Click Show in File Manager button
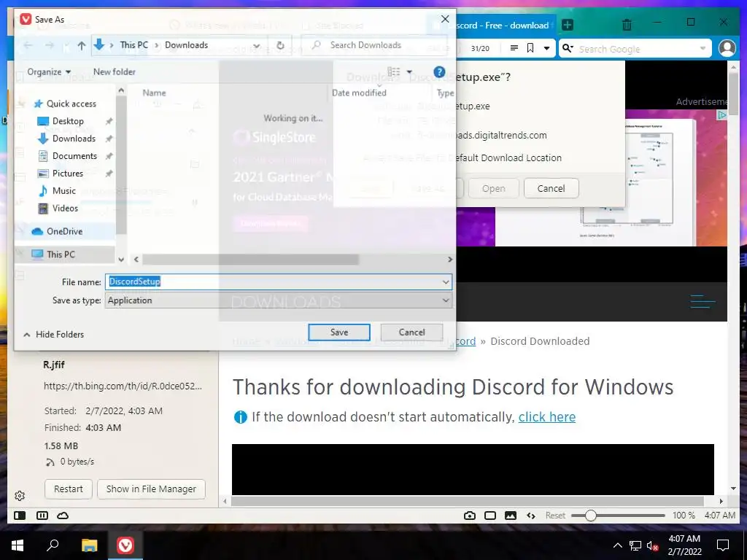 (151, 489)
